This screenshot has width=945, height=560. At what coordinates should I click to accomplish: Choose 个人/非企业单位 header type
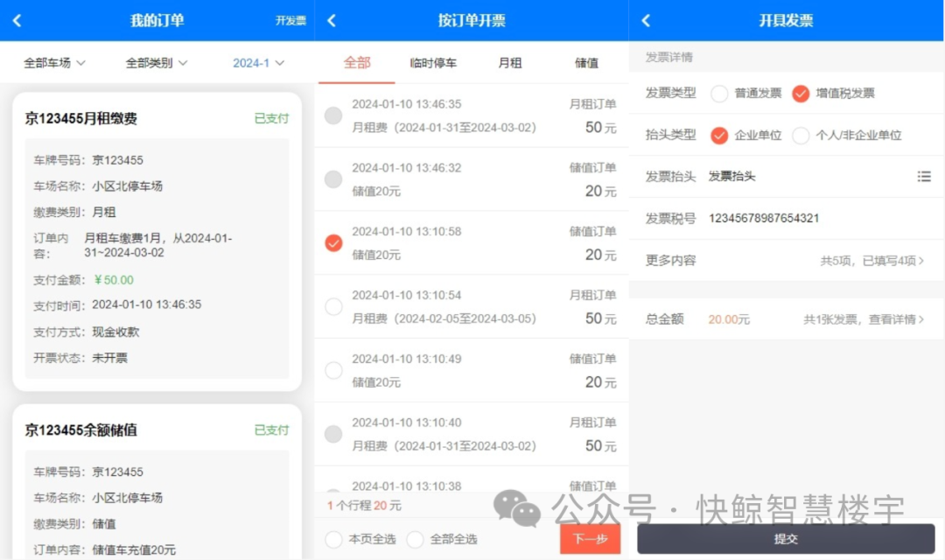801,135
